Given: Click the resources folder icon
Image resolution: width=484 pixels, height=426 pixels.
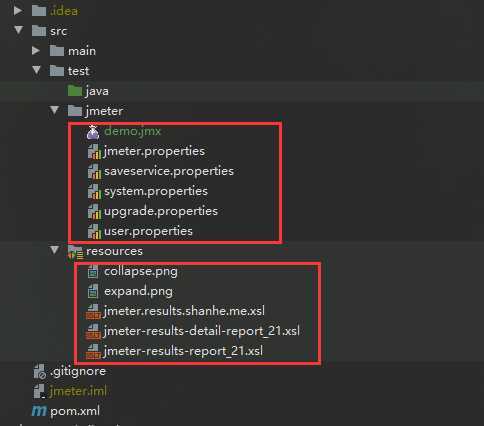Looking at the screenshot, I should pyautogui.click(x=75, y=252).
